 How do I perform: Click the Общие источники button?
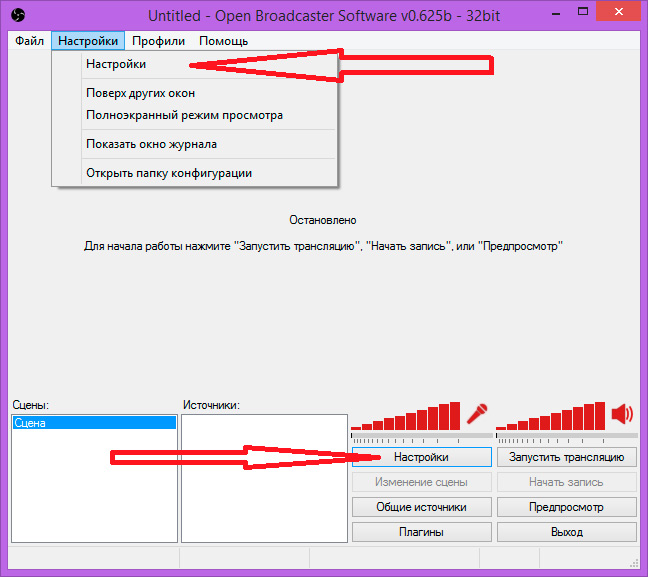pyautogui.click(x=422, y=507)
